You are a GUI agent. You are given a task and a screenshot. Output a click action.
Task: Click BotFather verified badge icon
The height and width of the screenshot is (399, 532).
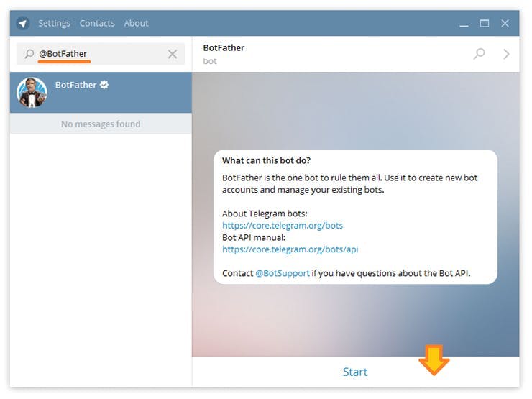[104, 85]
